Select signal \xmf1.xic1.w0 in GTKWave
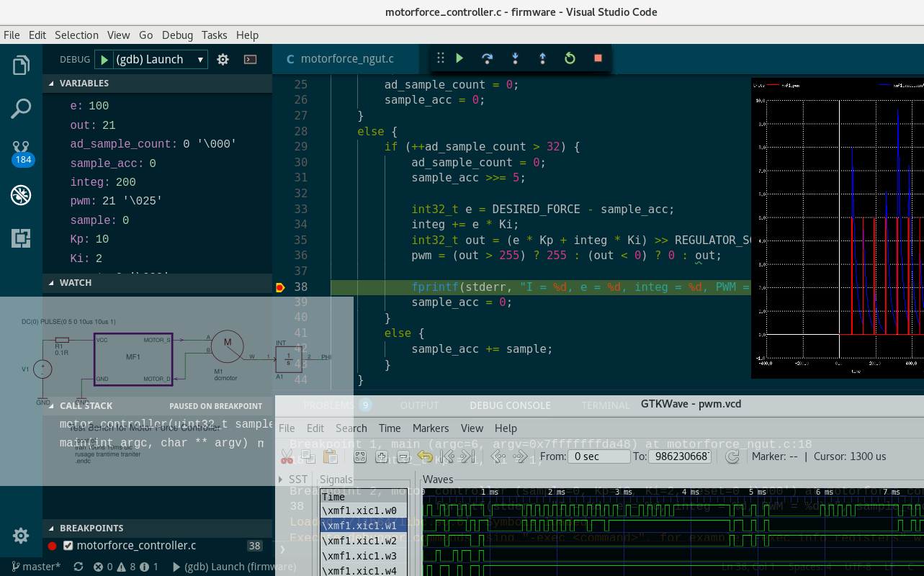The image size is (924, 576). (x=364, y=511)
